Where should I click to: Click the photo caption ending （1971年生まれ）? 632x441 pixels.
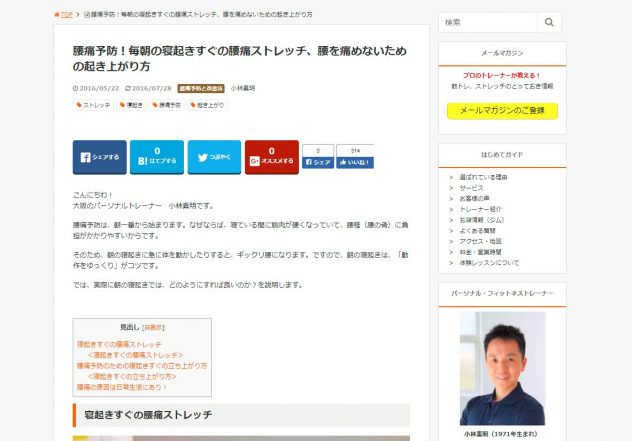pos(501,434)
